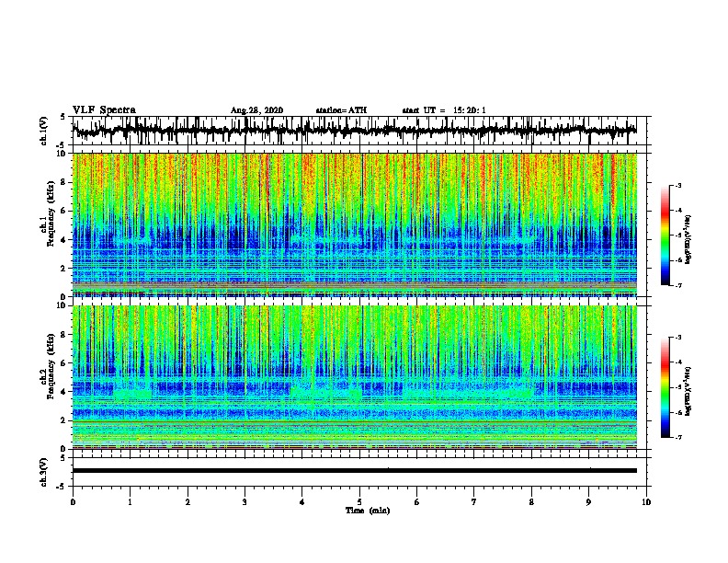Screen dimensions: 728x563
Task: Click time axis tick label '4'
Action: [x=302, y=502]
